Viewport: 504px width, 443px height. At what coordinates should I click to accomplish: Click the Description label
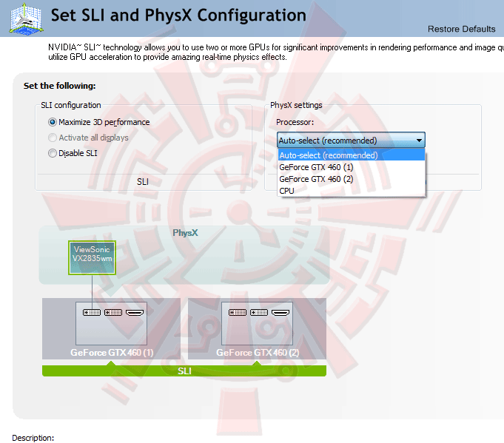33,438
